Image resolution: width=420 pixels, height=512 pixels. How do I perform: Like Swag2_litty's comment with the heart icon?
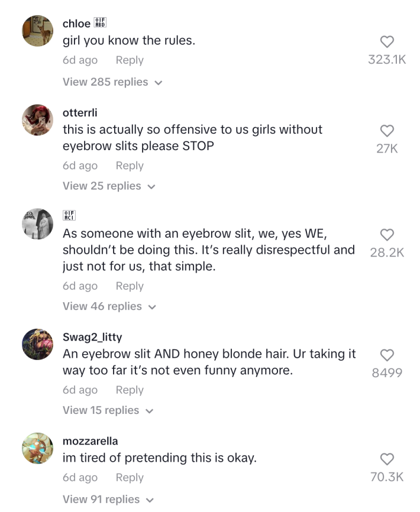coord(387,355)
